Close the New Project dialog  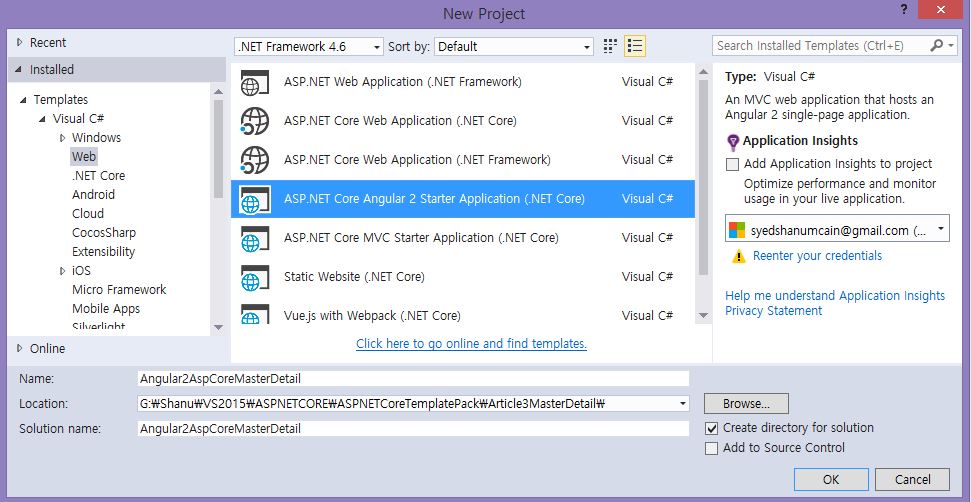[x=940, y=11]
